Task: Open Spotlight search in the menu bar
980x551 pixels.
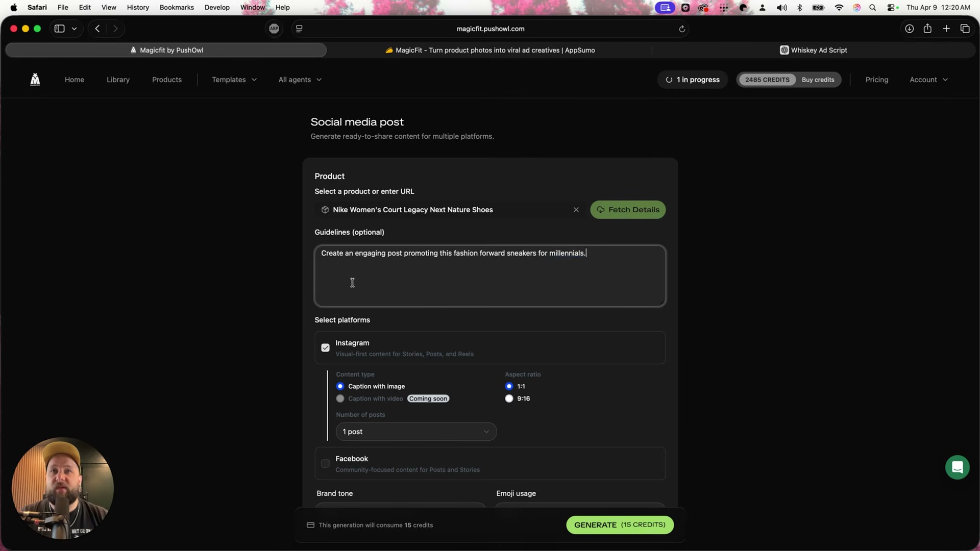Action: coord(873,7)
